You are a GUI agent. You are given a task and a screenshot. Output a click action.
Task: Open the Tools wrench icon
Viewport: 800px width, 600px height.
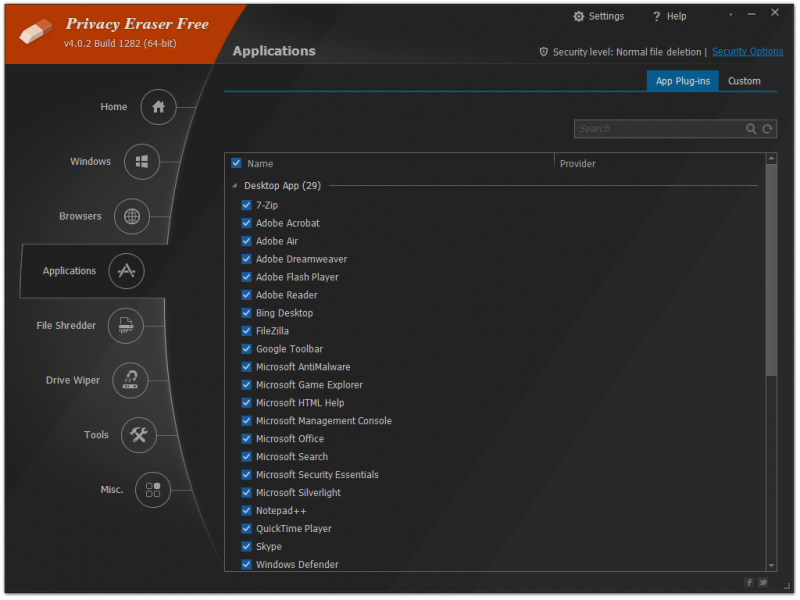[x=138, y=435]
